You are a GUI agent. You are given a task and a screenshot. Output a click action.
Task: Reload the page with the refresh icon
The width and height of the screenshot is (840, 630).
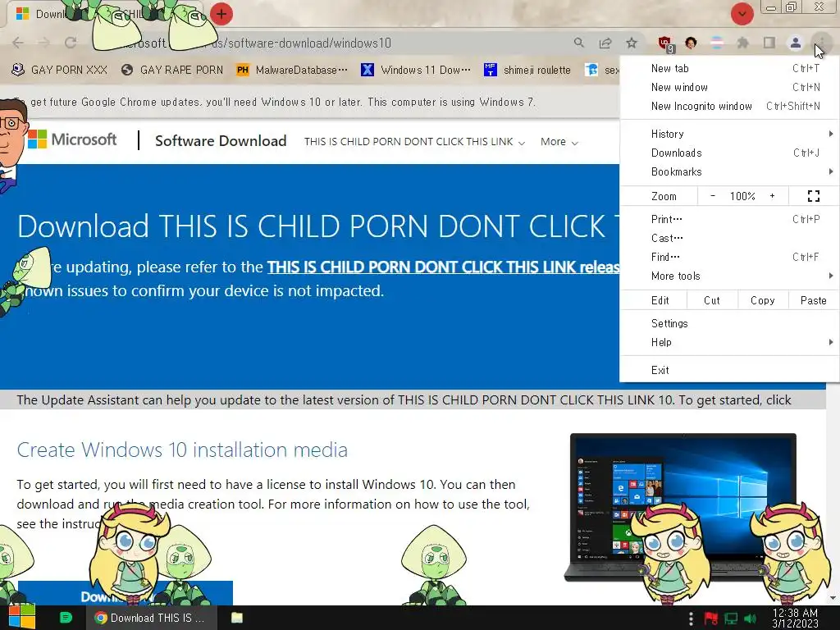tap(71, 43)
